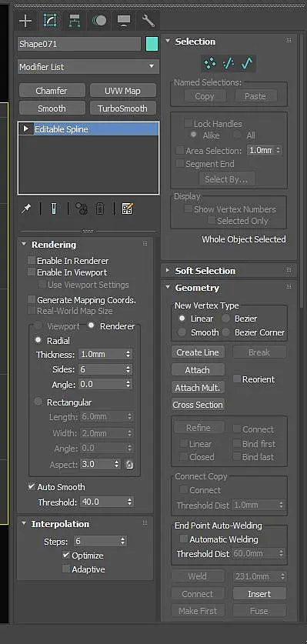Click the Shape071 object color swatch
Screen dimensions: 307x644
(x=152, y=45)
